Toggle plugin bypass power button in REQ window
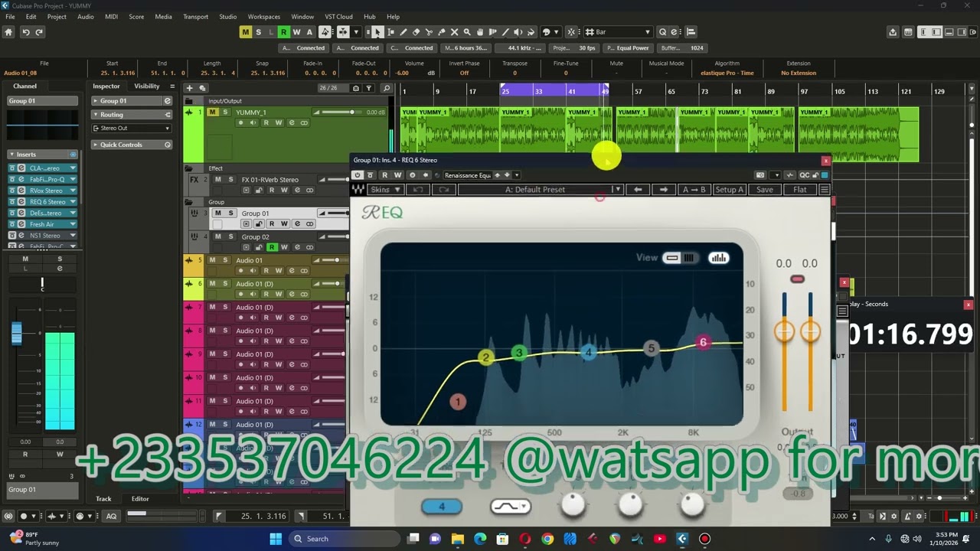980x551 pixels. (x=358, y=175)
